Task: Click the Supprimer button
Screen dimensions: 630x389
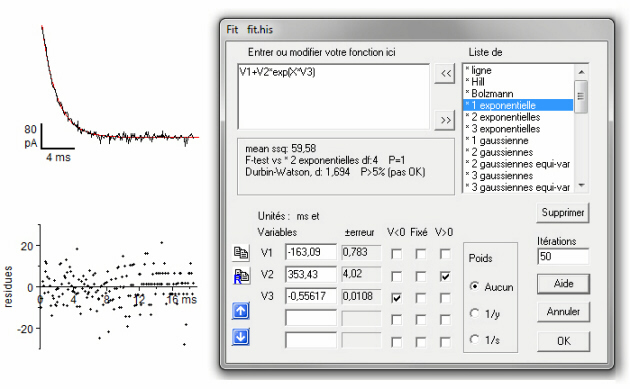Action: click(x=562, y=213)
